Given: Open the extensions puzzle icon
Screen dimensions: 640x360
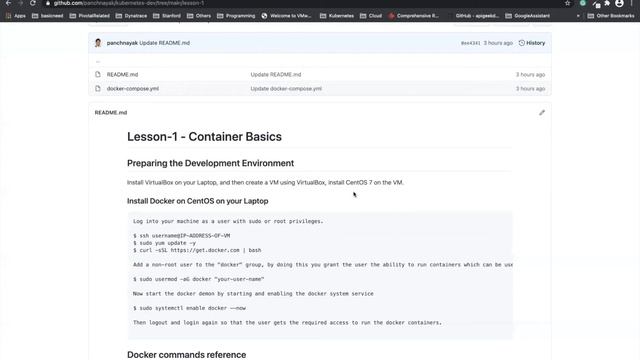Looking at the screenshot, I should 607,3.
